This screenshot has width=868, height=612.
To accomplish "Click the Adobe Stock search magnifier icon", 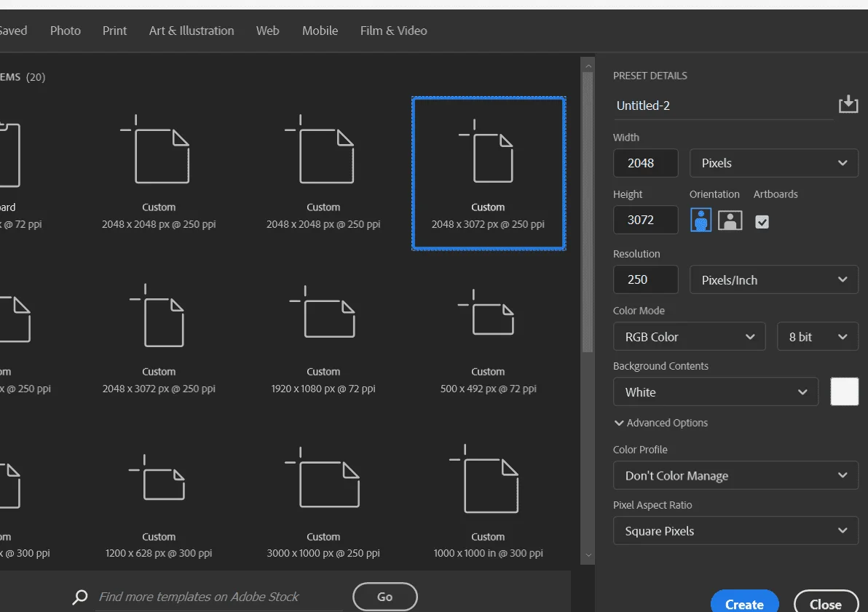I will (80, 597).
